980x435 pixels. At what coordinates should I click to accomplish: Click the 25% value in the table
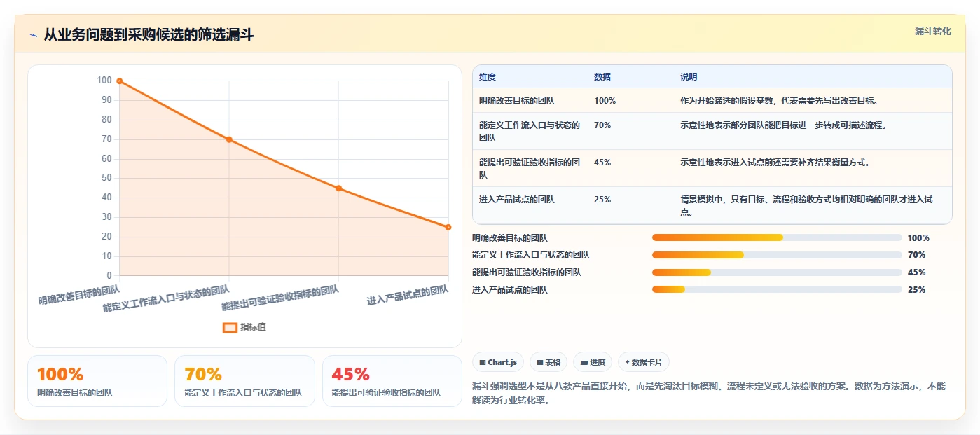point(602,200)
